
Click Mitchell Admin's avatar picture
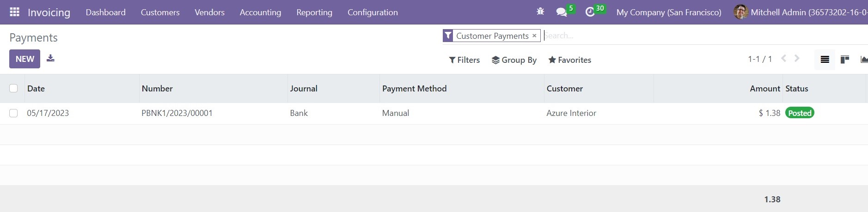coord(740,12)
